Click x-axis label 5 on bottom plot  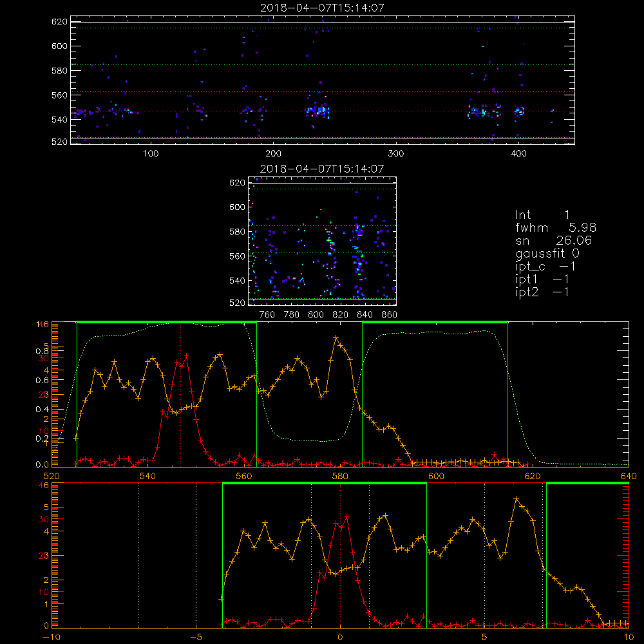[x=485, y=638]
